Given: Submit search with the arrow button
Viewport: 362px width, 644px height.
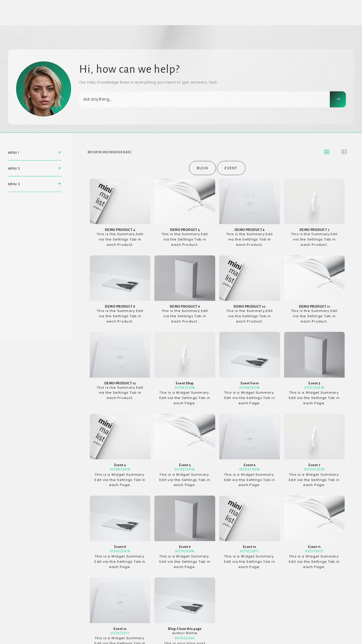Looking at the screenshot, I should pos(338,99).
